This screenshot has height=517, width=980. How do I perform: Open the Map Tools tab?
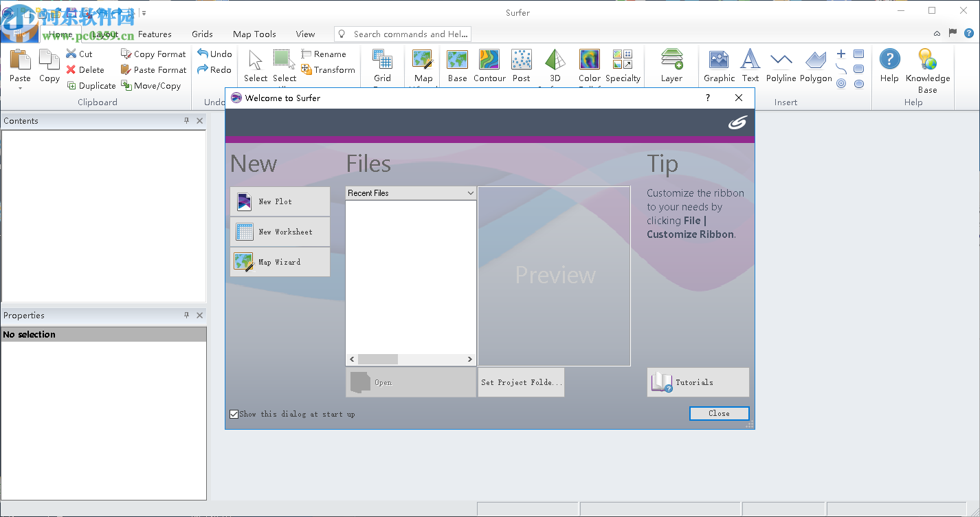point(254,34)
